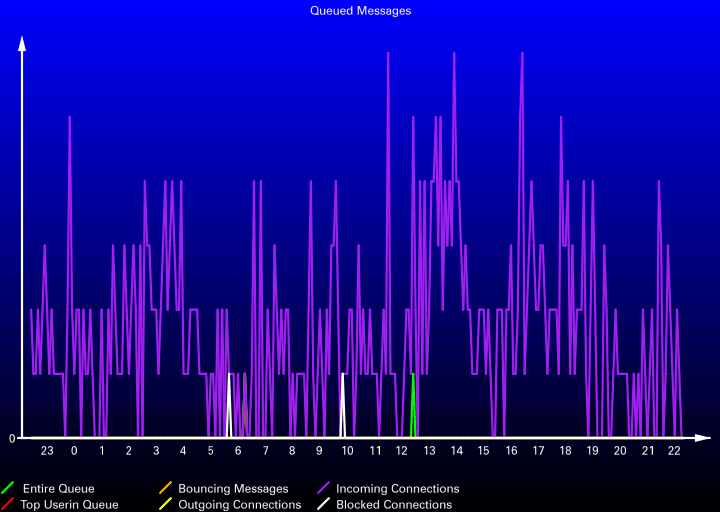Click the red Top Userin Queue legend marker
720x512 pixels.
[8, 505]
